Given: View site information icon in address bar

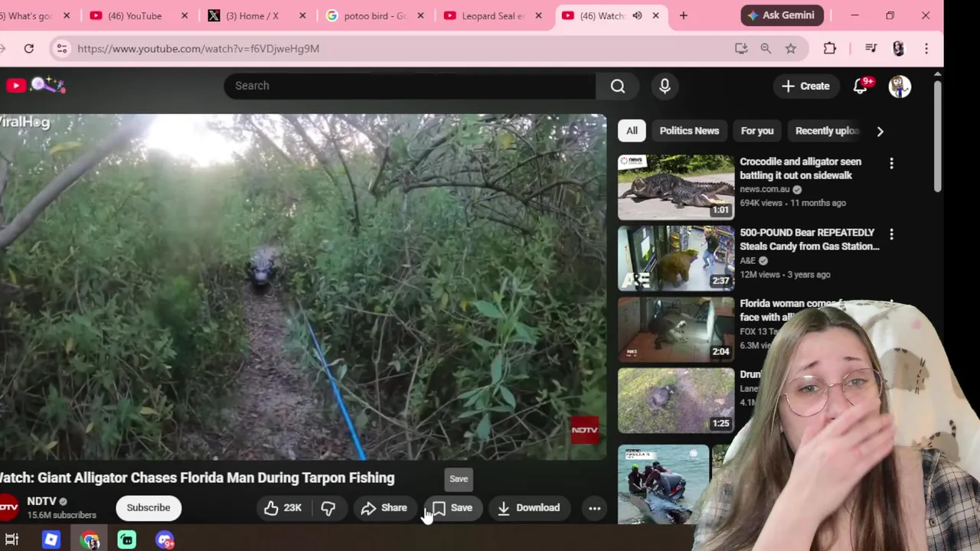Looking at the screenshot, I should tap(62, 48).
